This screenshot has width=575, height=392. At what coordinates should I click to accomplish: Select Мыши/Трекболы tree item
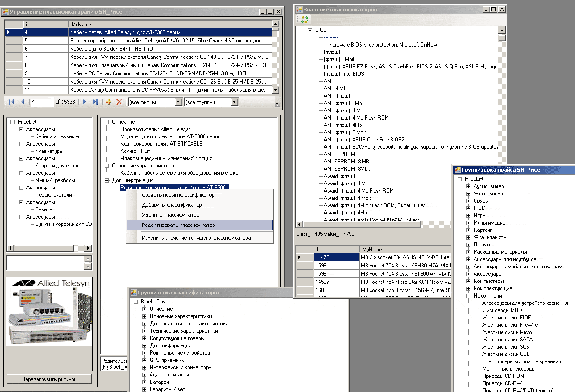(x=55, y=180)
